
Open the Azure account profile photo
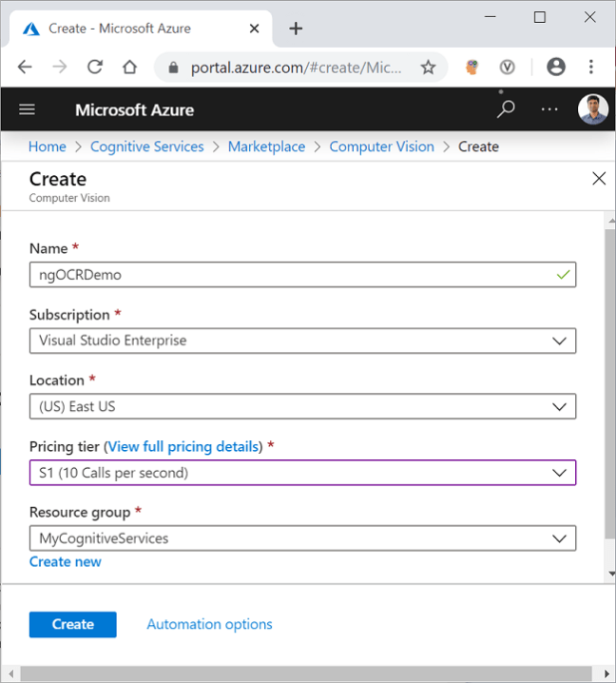(x=592, y=108)
